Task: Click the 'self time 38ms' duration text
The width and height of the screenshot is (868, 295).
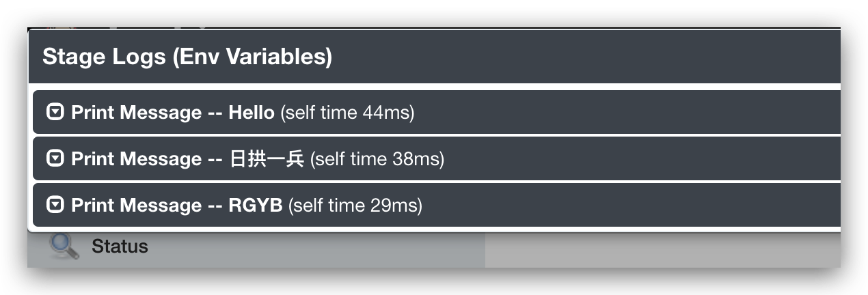Action: point(377,158)
